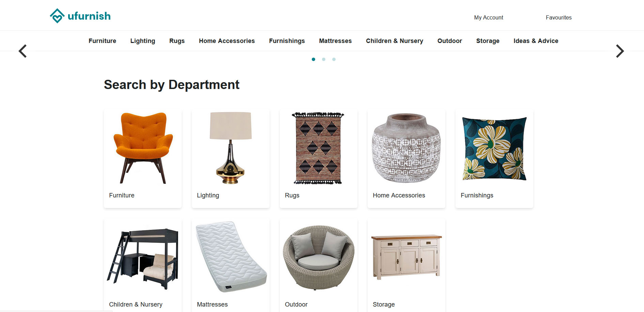Select the second carousel dot
Screen dimensions: 644x312
(x=324, y=59)
